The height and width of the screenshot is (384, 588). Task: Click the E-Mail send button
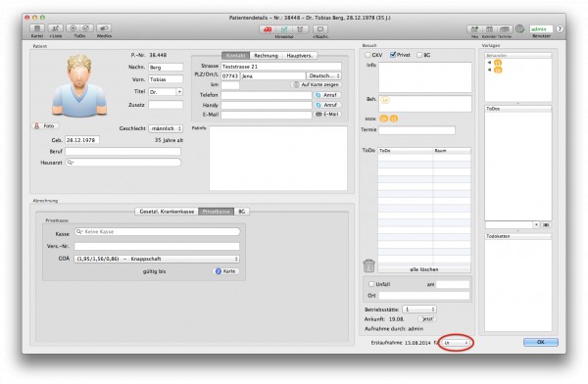[x=327, y=115]
